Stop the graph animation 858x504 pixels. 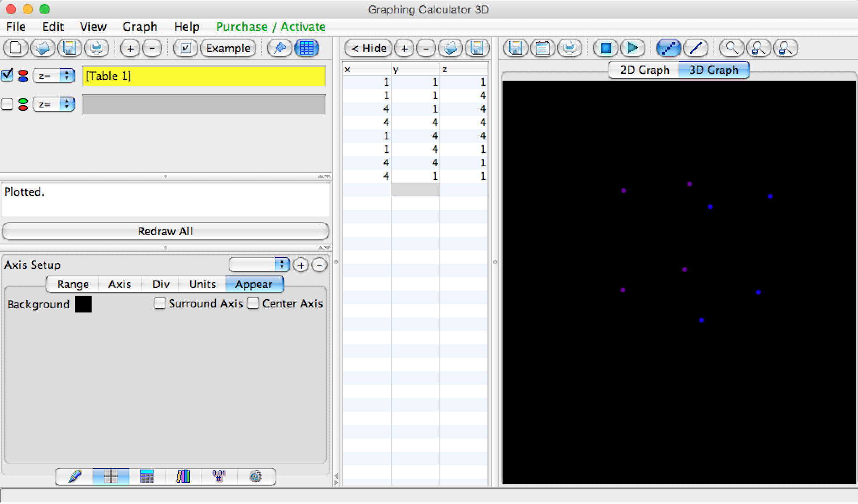(605, 48)
